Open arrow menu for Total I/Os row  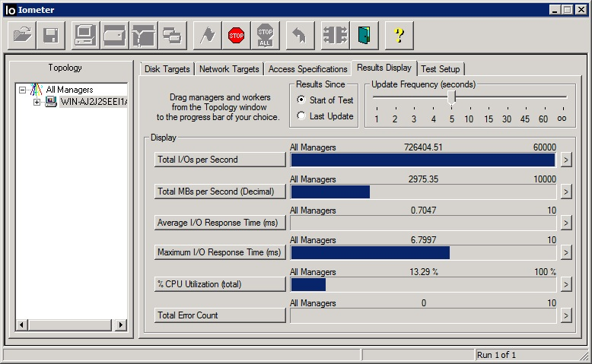[x=565, y=160]
